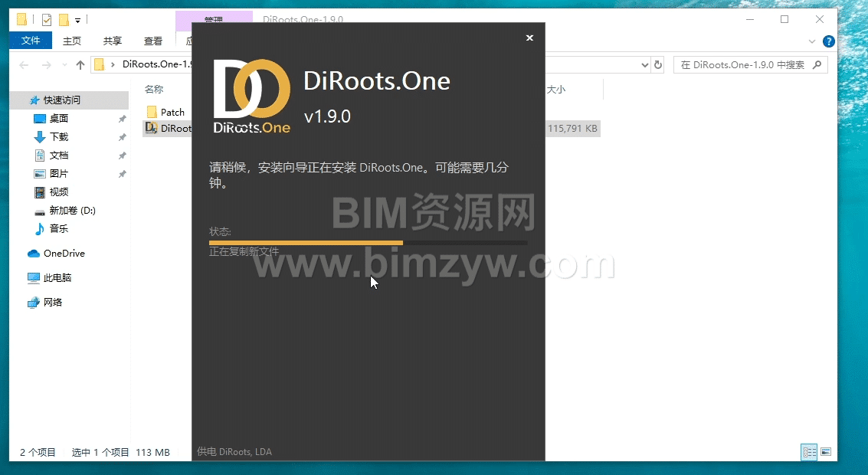868x475 pixels.
Task: Open Explorer help
Action: pos(829,41)
